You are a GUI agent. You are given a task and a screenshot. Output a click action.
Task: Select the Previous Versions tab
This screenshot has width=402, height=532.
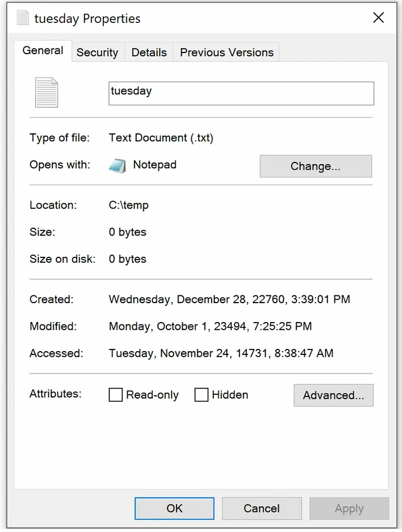[227, 52]
